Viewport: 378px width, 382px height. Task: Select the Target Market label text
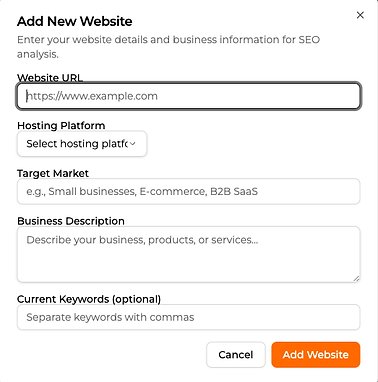pos(53,173)
